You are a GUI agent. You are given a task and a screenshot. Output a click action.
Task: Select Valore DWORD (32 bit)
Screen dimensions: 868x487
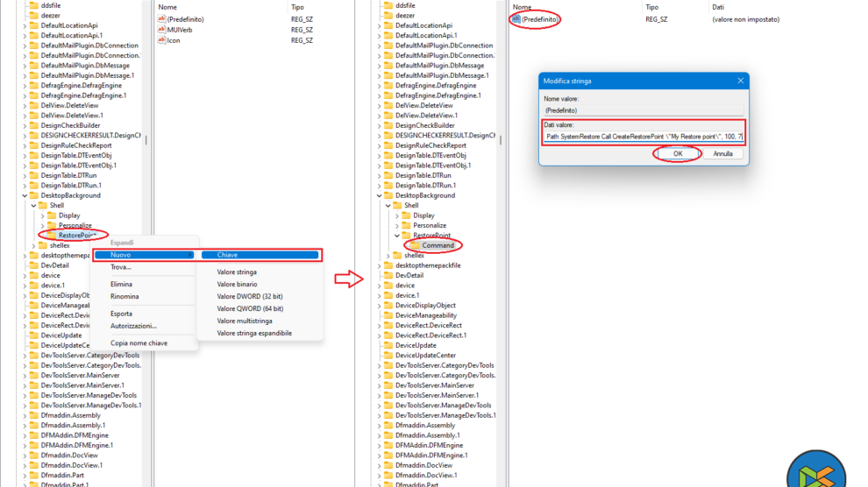(x=250, y=296)
